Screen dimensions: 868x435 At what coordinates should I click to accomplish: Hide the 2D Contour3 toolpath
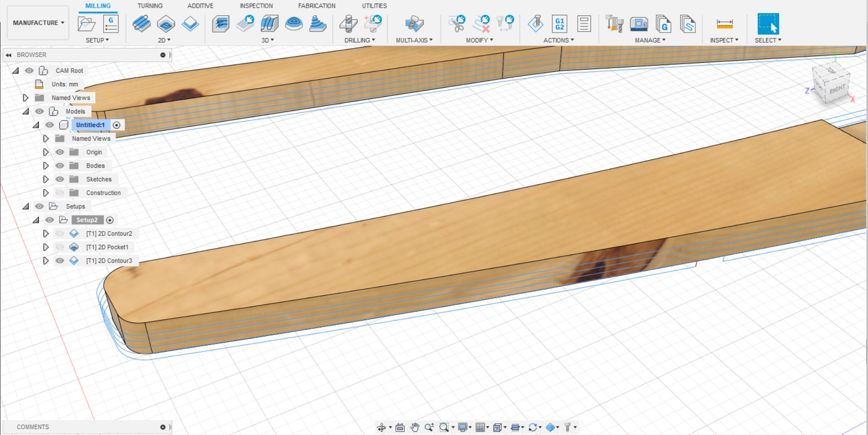click(x=60, y=260)
